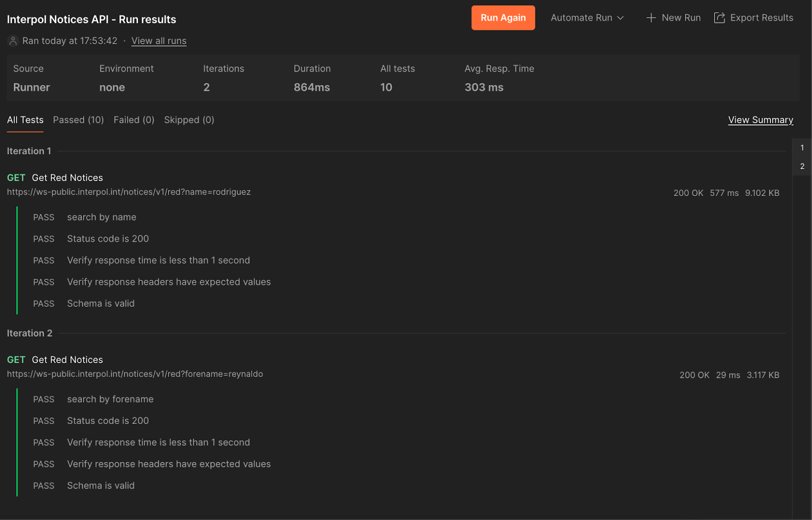Image resolution: width=812 pixels, height=520 pixels.
Task: Click the GET method label on first request
Action: (16, 177)
